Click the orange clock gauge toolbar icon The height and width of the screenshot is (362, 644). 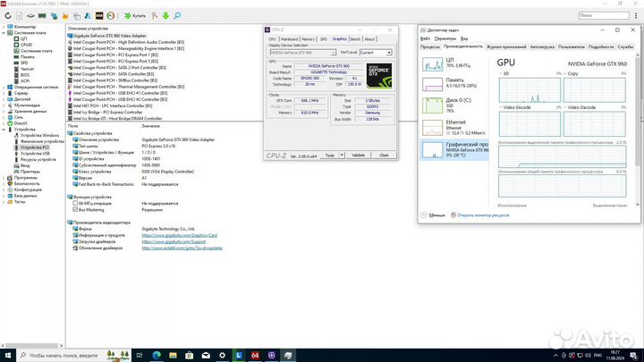[111, 15]
